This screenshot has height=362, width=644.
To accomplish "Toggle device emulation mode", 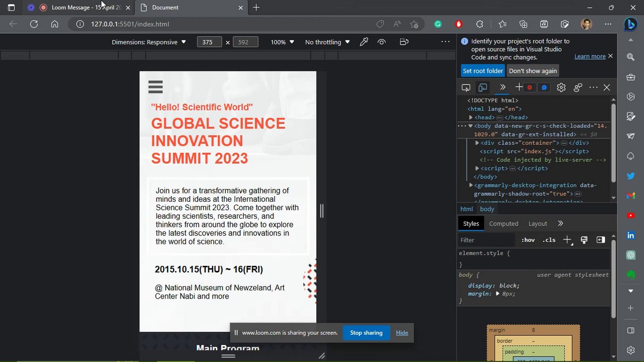I will [483, 87].
